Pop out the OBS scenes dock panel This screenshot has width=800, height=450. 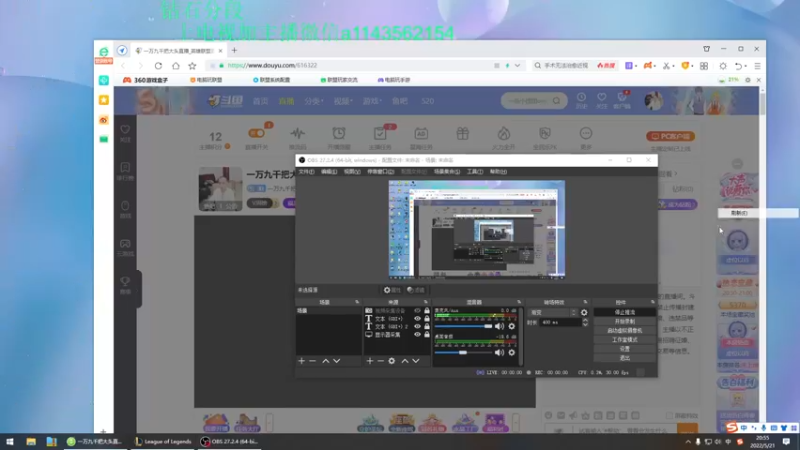(x=357, y=302)
